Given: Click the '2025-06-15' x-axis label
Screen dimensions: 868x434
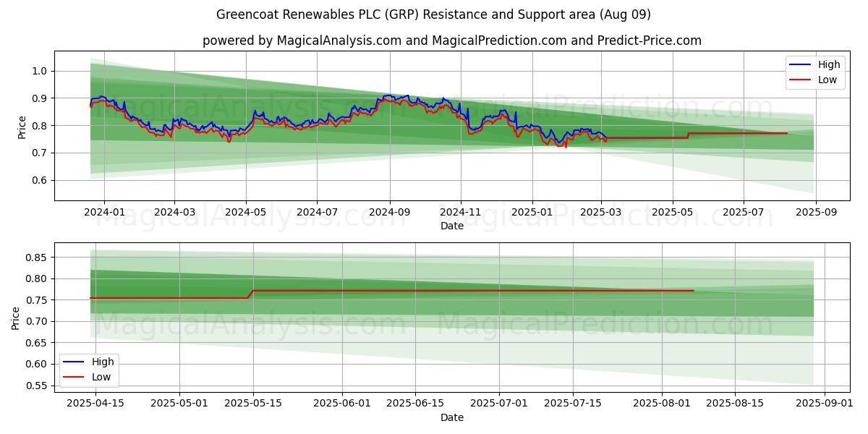Looking at the screenshot, I should (415, 404).
